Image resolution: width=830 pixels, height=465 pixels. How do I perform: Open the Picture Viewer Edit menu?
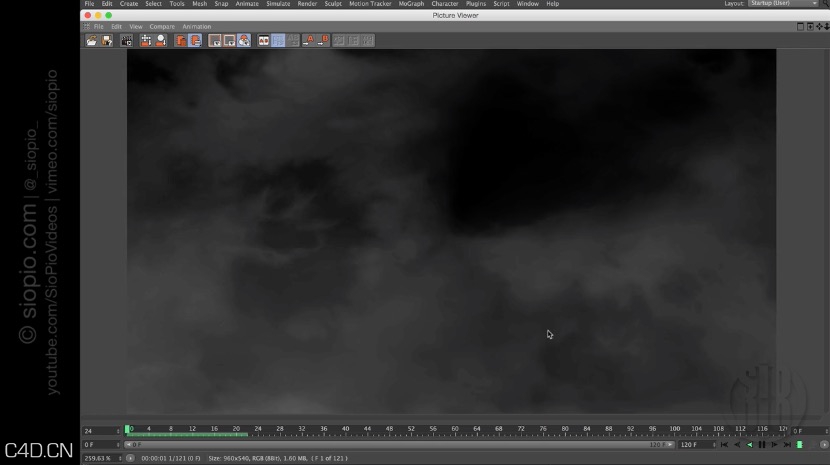116,26
